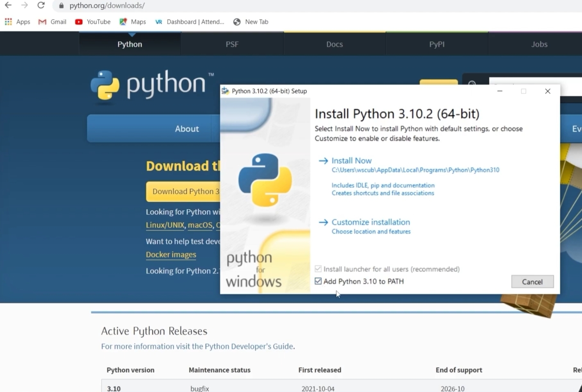This screenshot has width=582, height=392.
Task: Toggle Add Python 3.10 to PATH checkbox
Action: (x=318, y=281)
